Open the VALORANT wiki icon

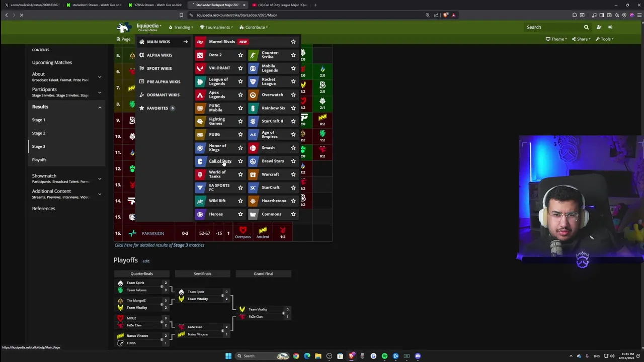tap(200, 68)
